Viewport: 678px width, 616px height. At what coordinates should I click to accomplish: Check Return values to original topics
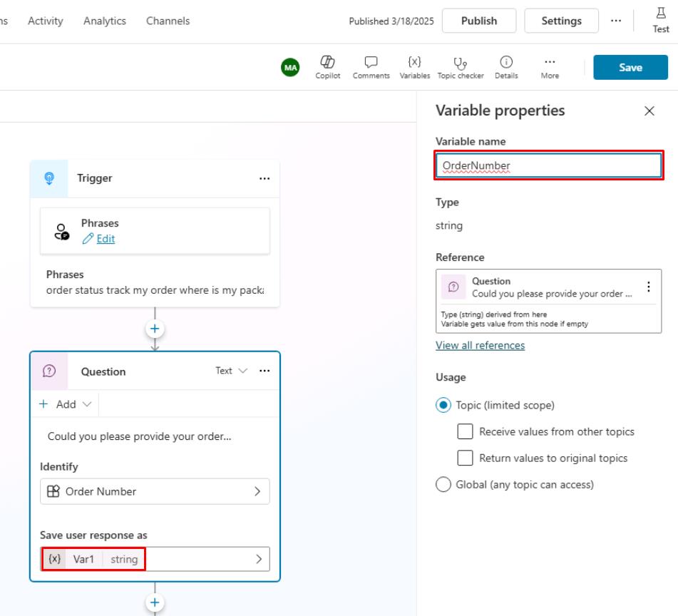coord(465,458)
